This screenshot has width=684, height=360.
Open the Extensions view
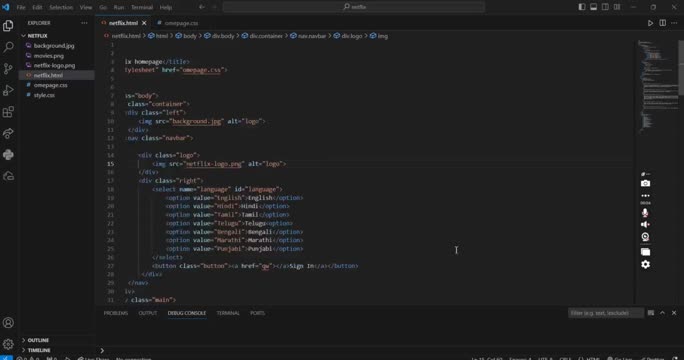click(8, 112)
